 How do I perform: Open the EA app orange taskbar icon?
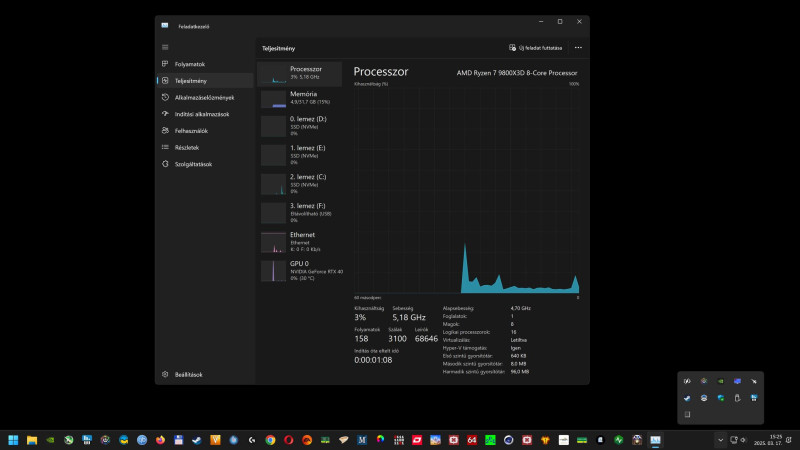pos(307,440)
